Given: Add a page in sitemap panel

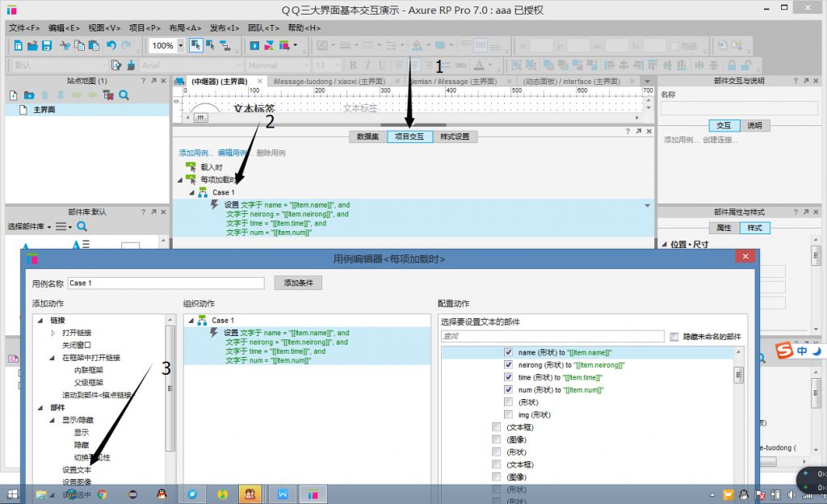Looking at the screenshot, I should (14, 94).
